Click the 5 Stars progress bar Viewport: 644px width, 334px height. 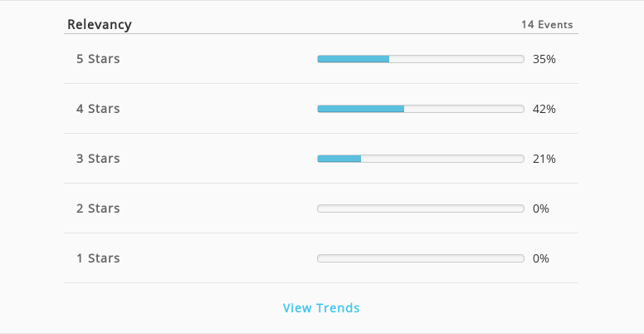click(x=421, y=59)
